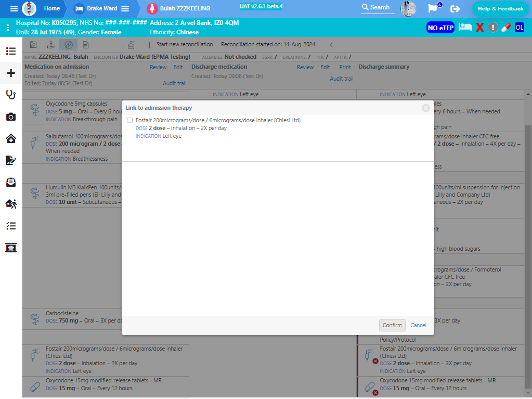This screenshot has width=532, height=399.
Task: Click the logout arrow icon
Action: click(455, 9)
